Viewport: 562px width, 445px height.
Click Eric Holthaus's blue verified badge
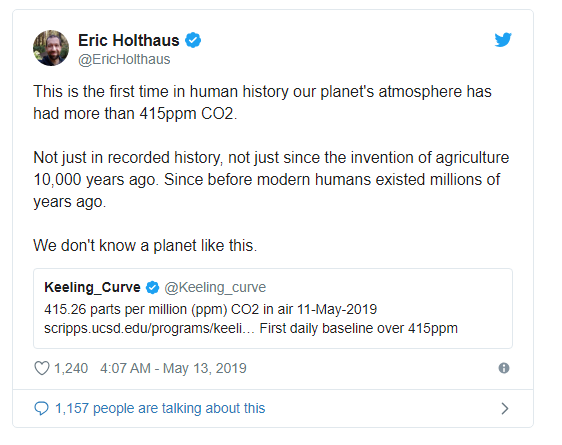[193, 40]
